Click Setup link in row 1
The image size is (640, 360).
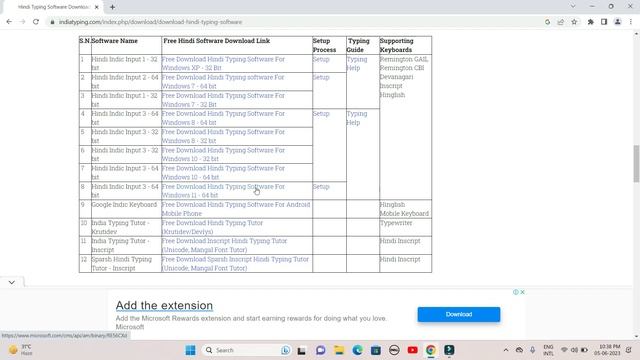coord(321,59)
